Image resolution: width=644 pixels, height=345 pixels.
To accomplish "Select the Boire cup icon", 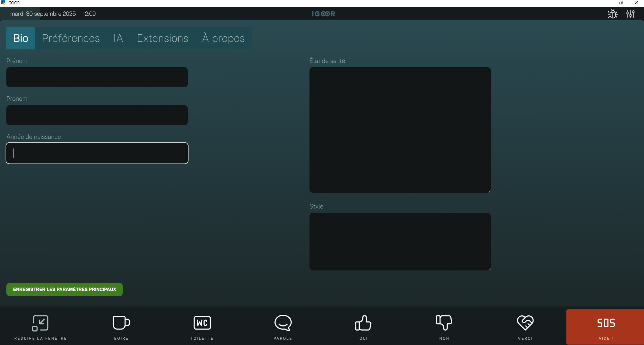I will pyautogui.click(x=121, y=323).
